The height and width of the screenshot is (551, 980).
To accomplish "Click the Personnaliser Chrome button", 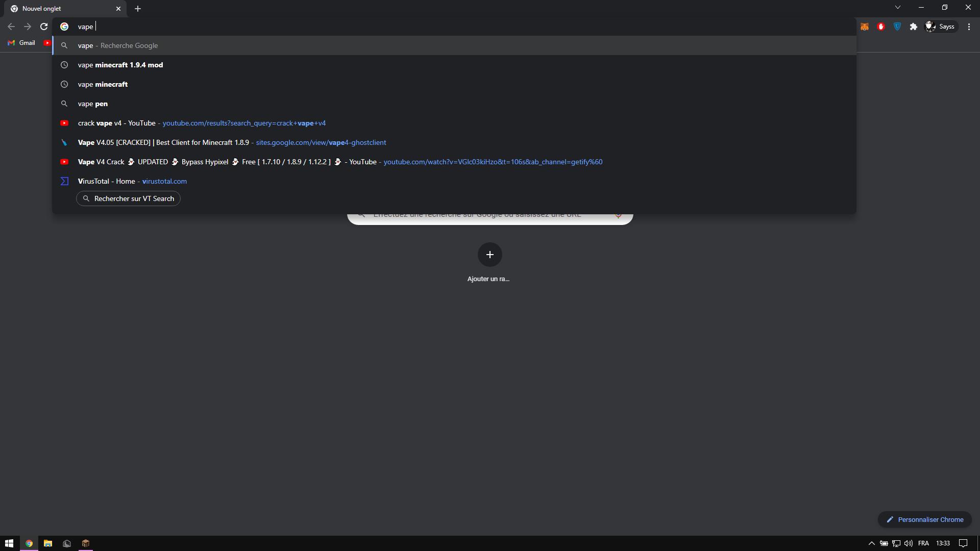I will (x=924, y=519).
